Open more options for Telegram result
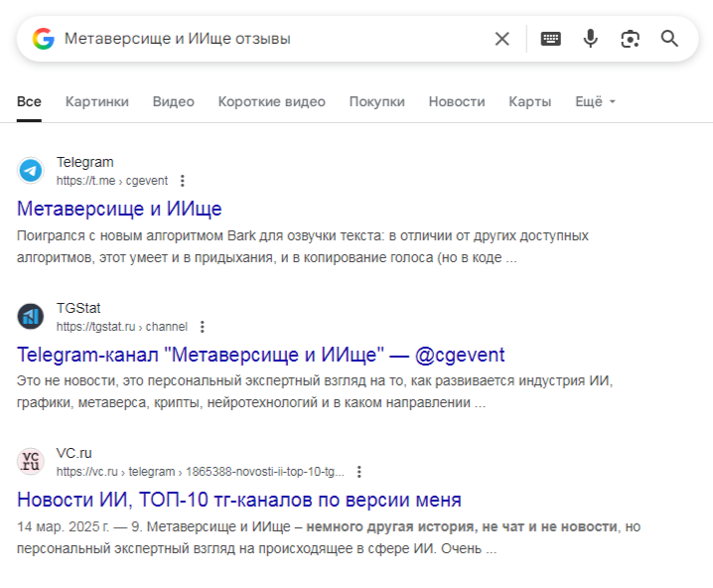 [x=183, y=181]
